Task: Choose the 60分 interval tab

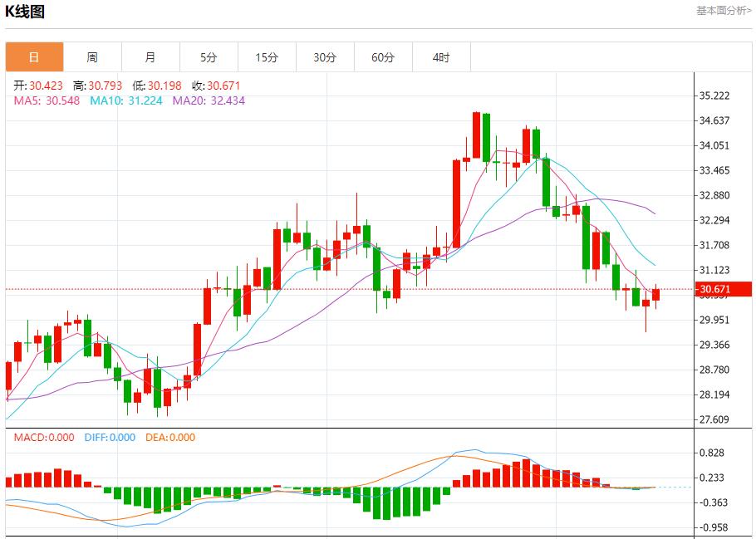Action: click(x=383, y=57)
